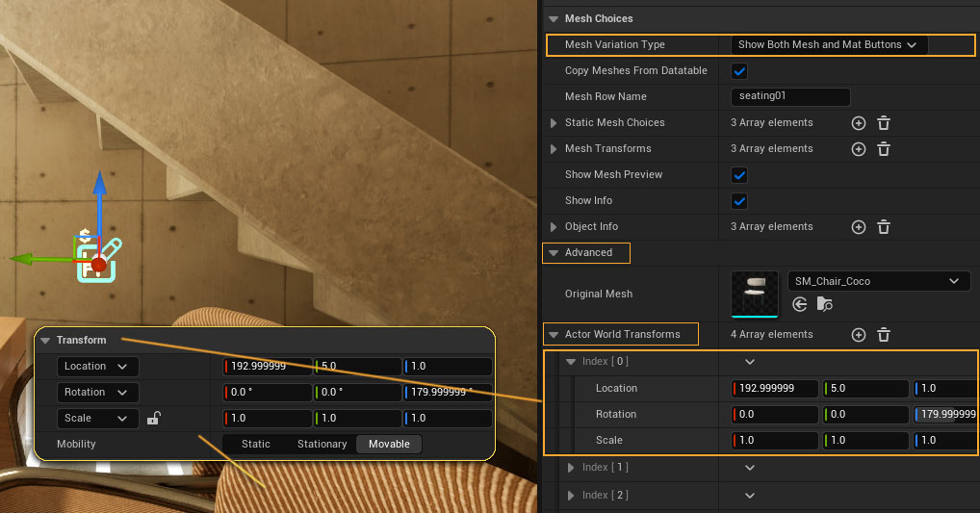This screenshot has height=513, width=980.
Task: Open the Mesh Variation Type dropdown
Action: (x=828, y=44)
